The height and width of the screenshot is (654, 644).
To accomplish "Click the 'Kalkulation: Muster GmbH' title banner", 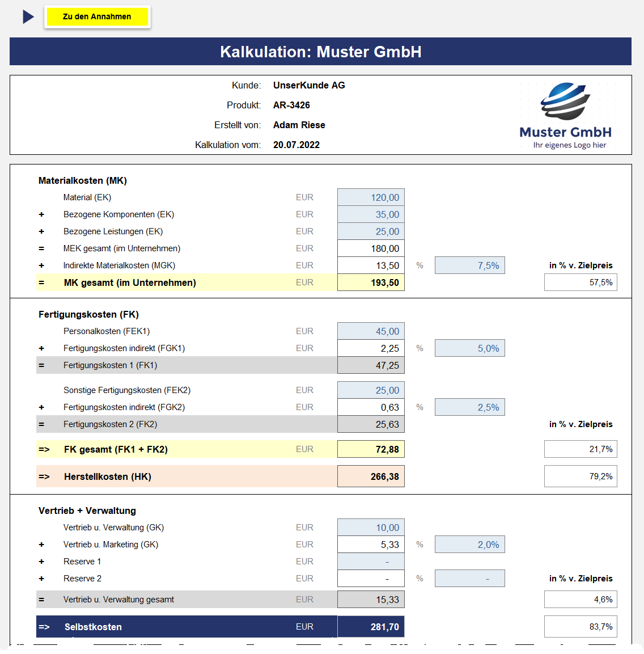I will click(320, 51).
